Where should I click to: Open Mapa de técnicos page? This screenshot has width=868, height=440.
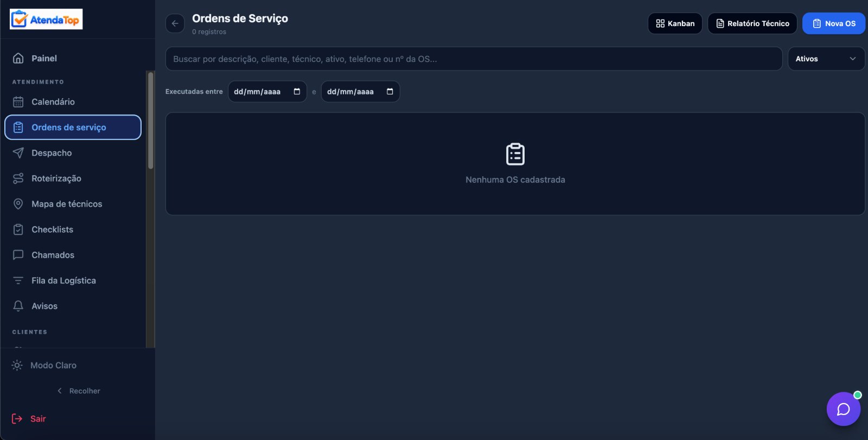[73, 204]
